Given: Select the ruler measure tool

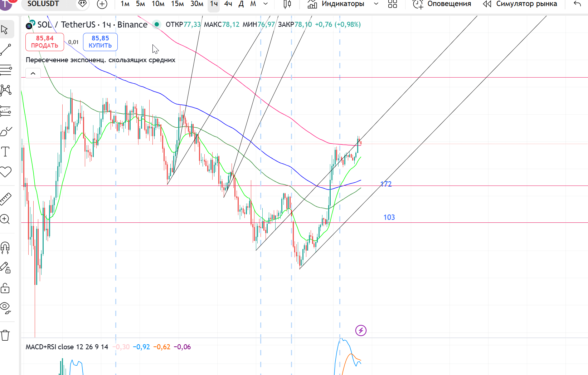Looking at the screenshot, I should point(6,199).
